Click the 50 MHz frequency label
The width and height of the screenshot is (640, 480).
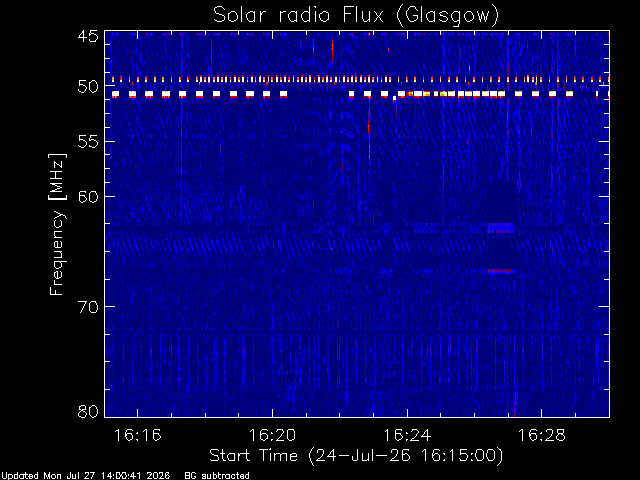point(88,87)
